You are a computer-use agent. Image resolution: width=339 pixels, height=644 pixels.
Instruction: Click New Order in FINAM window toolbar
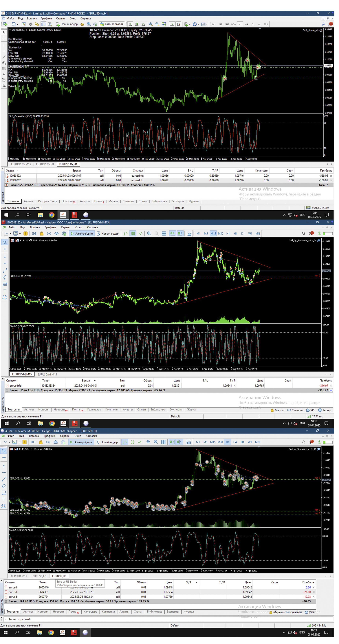point(67,24)
